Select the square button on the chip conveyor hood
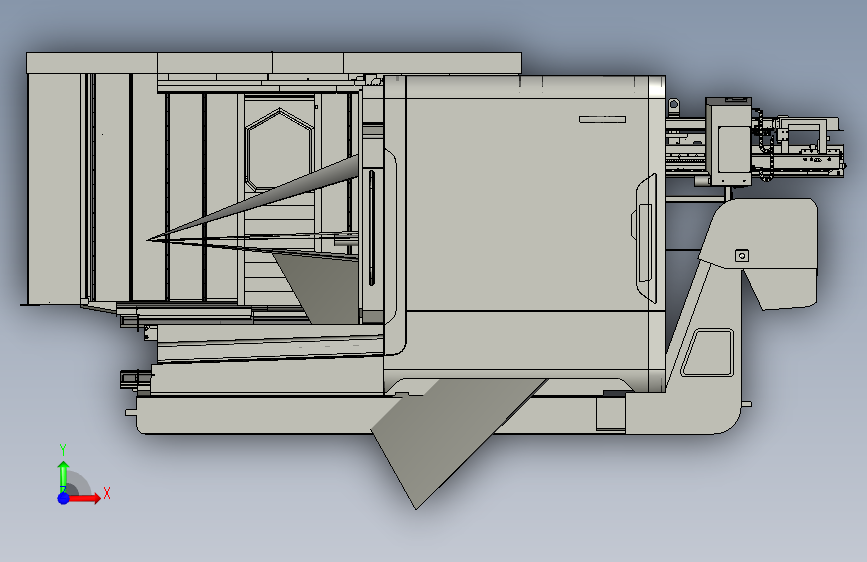Screen dimensions: 867x562 [742, 256]
